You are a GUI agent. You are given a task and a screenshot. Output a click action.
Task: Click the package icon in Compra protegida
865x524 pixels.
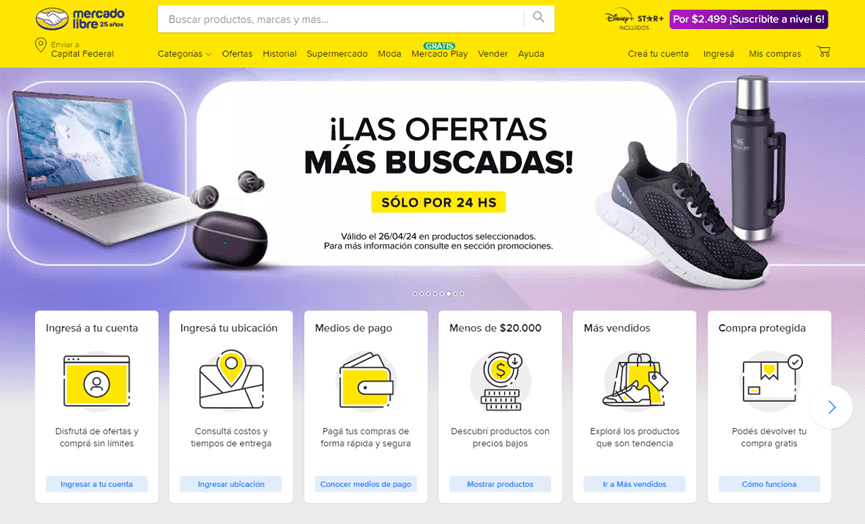click(x=770, y=379)
